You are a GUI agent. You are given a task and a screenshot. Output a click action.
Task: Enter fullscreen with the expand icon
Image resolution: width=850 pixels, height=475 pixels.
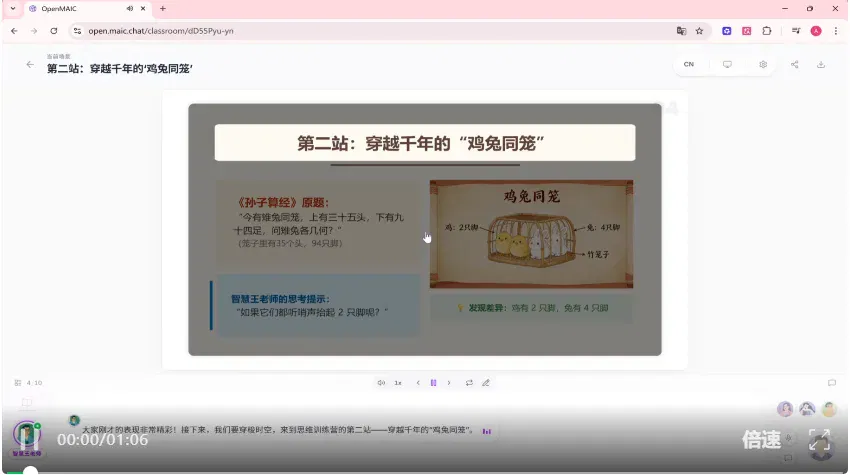tap(820, 440)
